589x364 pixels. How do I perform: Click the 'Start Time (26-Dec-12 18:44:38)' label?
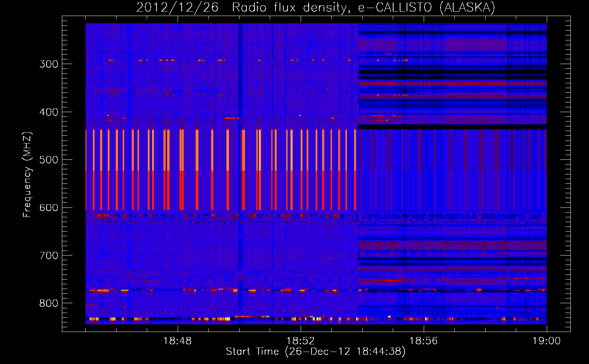(316, 352)
